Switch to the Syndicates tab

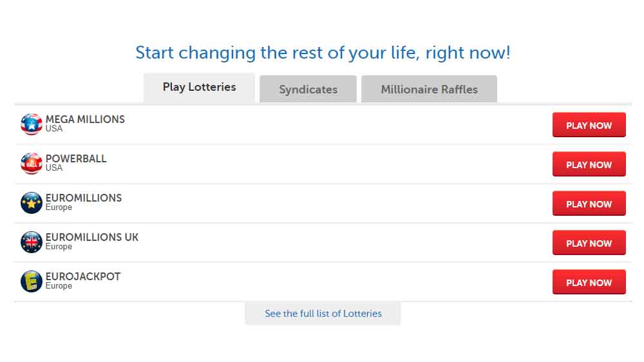tap(308, 89)
